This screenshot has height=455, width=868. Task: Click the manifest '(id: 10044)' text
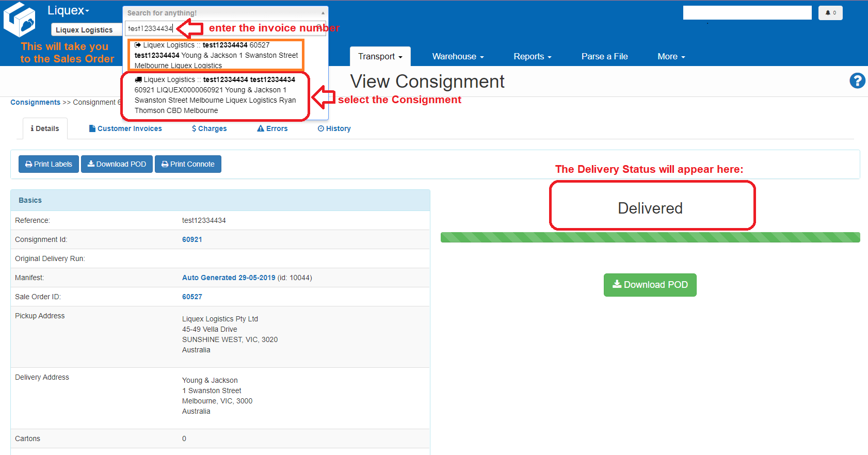coord(295,278)
